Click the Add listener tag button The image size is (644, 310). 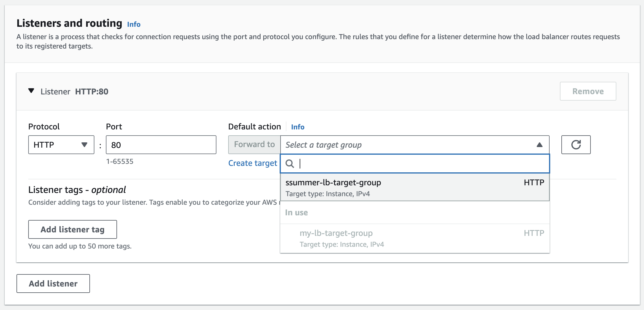72,229
